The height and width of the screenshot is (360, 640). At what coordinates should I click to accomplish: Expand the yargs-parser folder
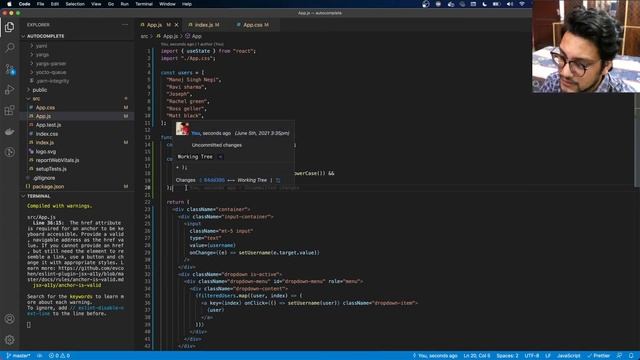pyautogui.click(x=51, y=64)
